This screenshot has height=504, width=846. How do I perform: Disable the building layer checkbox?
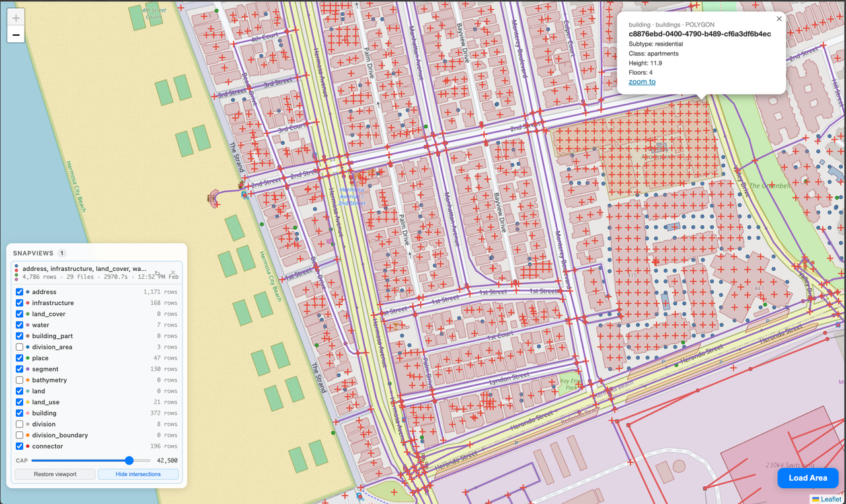click(20, 413)
